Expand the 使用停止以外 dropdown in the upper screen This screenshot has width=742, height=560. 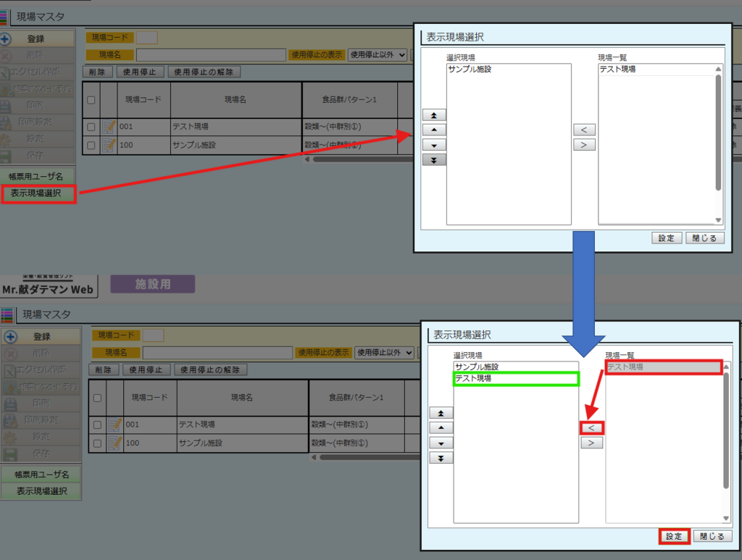pyautogui.click(x=378, y=54)
